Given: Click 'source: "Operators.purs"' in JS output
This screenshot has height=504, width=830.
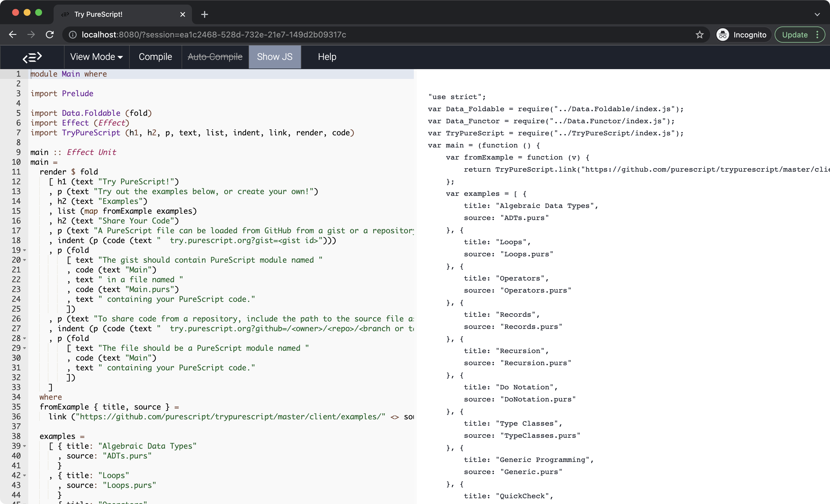Looking at the screenshot, I should (517, 291).
